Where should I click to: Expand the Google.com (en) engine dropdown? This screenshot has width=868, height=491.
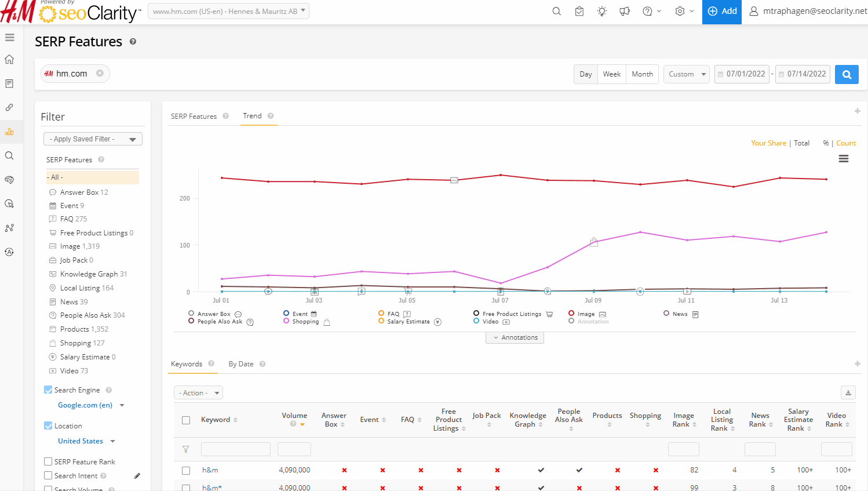pos(91,405)
